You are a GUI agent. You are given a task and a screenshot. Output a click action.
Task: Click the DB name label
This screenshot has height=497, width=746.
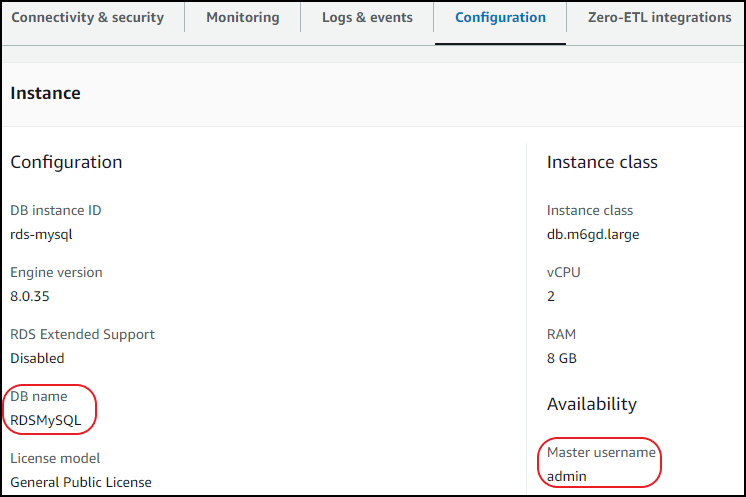(x=39, y=397)
